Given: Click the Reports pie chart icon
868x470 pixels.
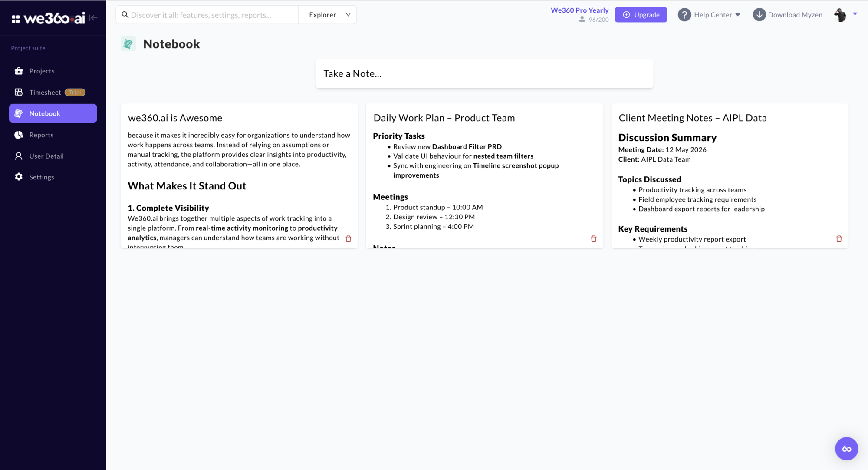Looking at the screenshot, I should click(19, 135).
